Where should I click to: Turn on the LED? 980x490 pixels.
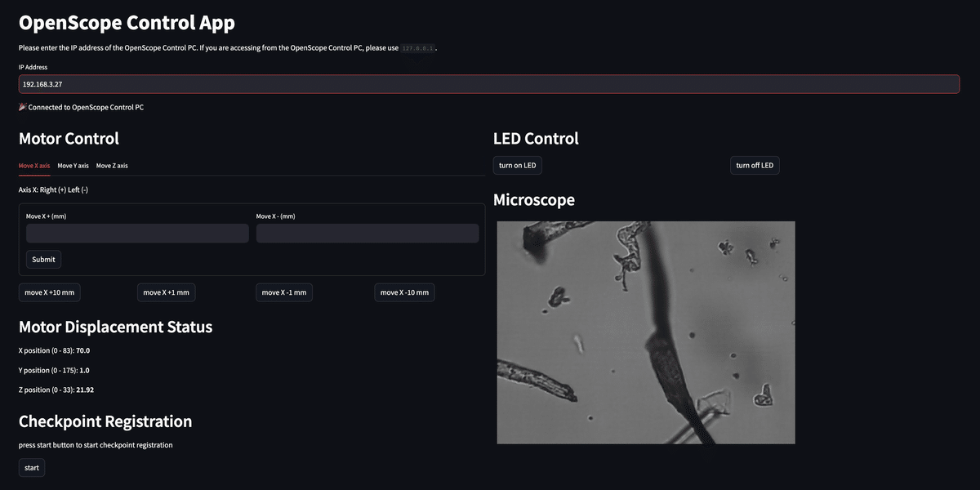pyautogui.click(x=518, y=166)
